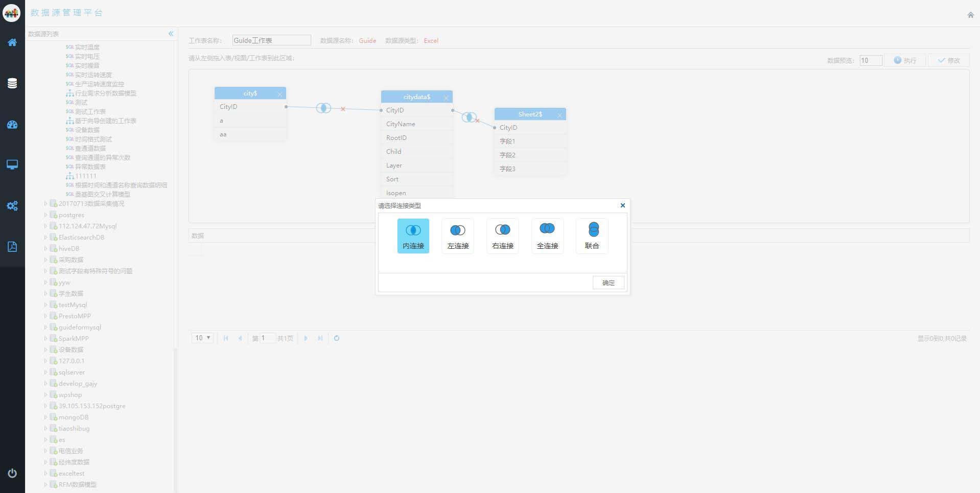Viewport: 980px width, 493px height.
Task: Click the 数据 results panel header
Action: (579, 236)
